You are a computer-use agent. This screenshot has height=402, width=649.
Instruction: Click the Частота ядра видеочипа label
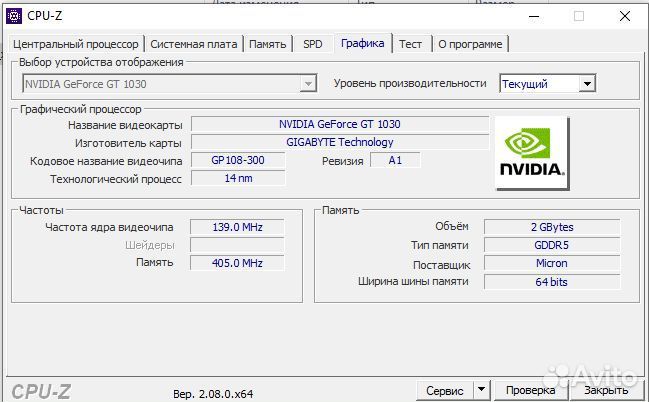pos(109,227)
